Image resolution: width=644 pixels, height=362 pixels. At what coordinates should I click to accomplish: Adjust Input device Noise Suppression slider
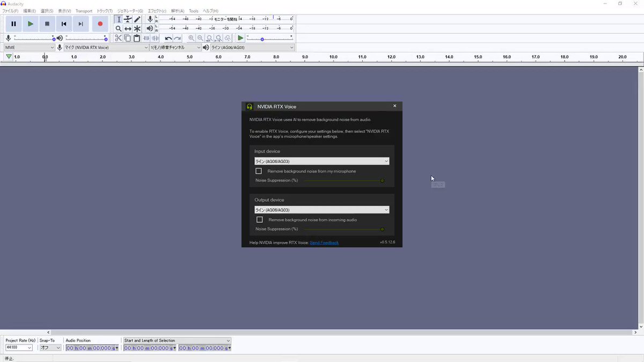(x=343, y=181)
